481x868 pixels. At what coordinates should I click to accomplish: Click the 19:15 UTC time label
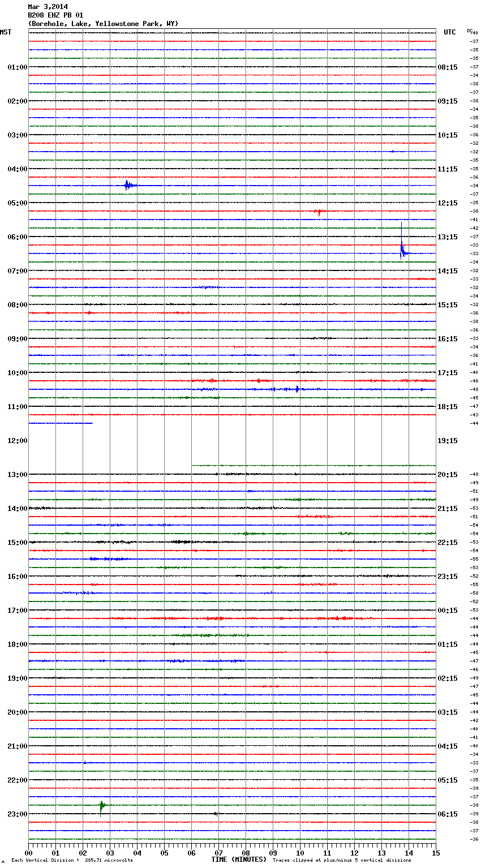(x=448, y=441)
